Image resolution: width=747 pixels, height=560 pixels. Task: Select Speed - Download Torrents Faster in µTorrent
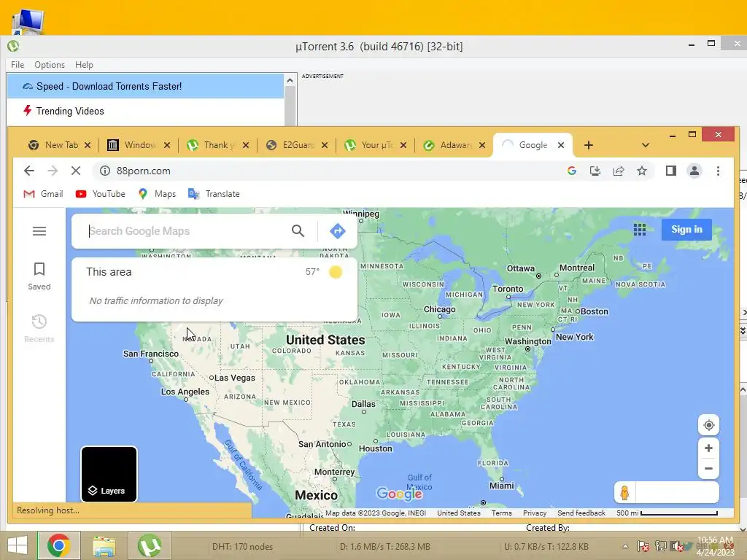pyautogui.click(x=145, y=86)
